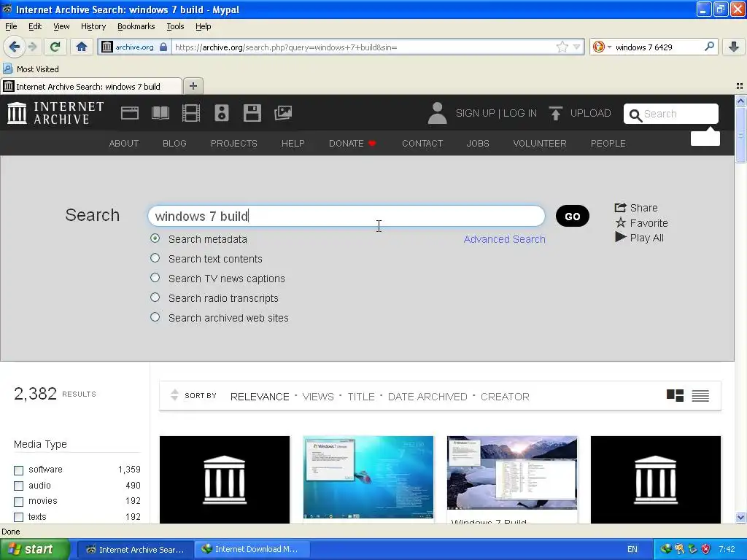Open the History menu
This screenshot has height=560, width=747.
click(x=93, y=26)
